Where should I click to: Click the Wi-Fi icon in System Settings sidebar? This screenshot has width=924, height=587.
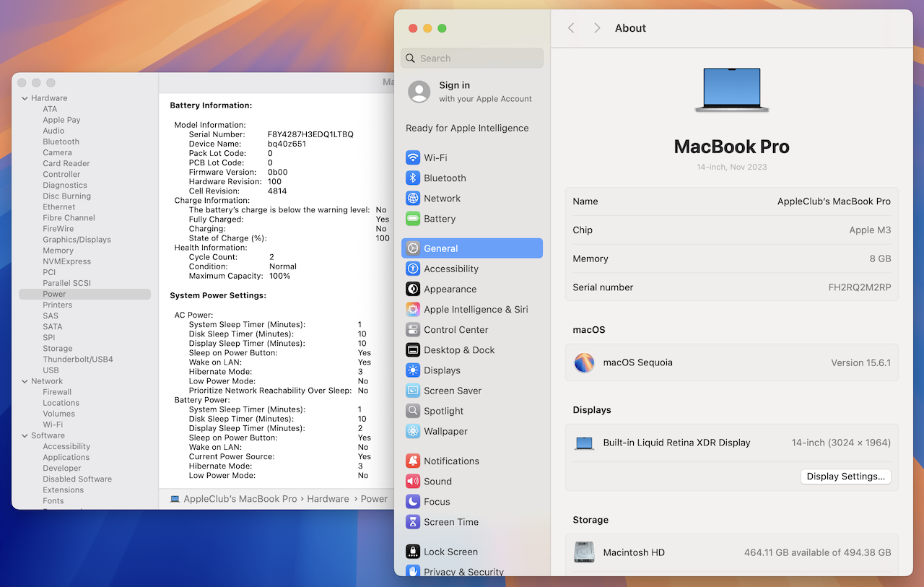(x=413, y=157)
